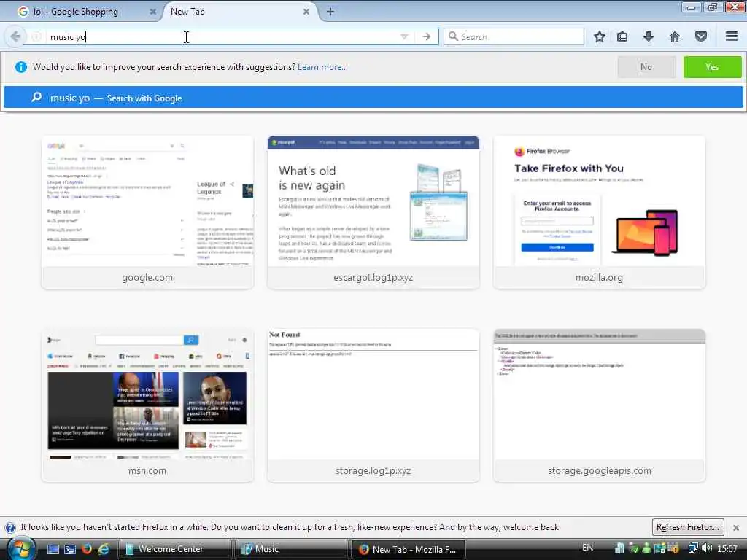747x560 pixels.
Task: Close the lol - Google Shopping tab
Action: point(152,12)
